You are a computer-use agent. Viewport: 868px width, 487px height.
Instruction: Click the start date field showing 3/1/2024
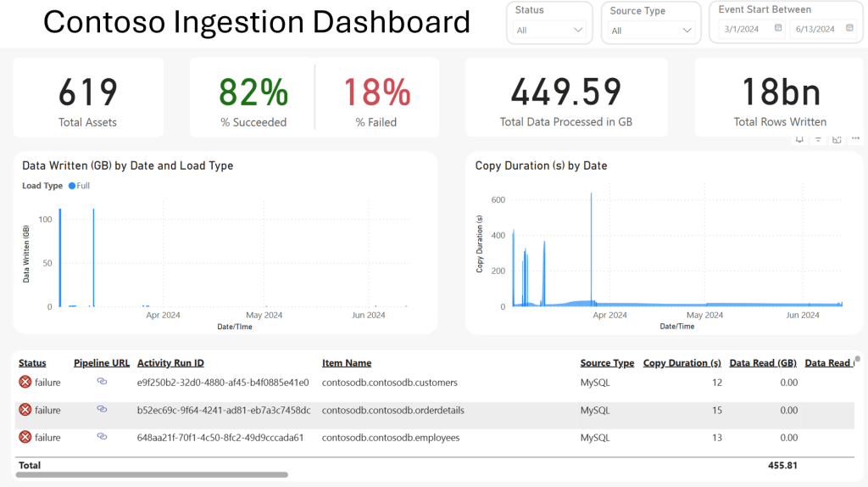751,29
